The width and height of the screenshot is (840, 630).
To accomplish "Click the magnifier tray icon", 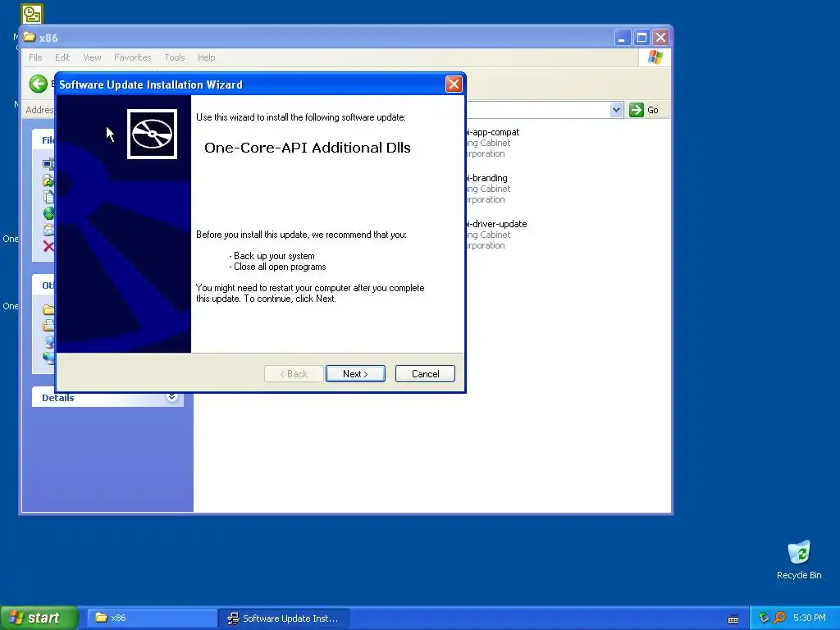I will (780, 618).
